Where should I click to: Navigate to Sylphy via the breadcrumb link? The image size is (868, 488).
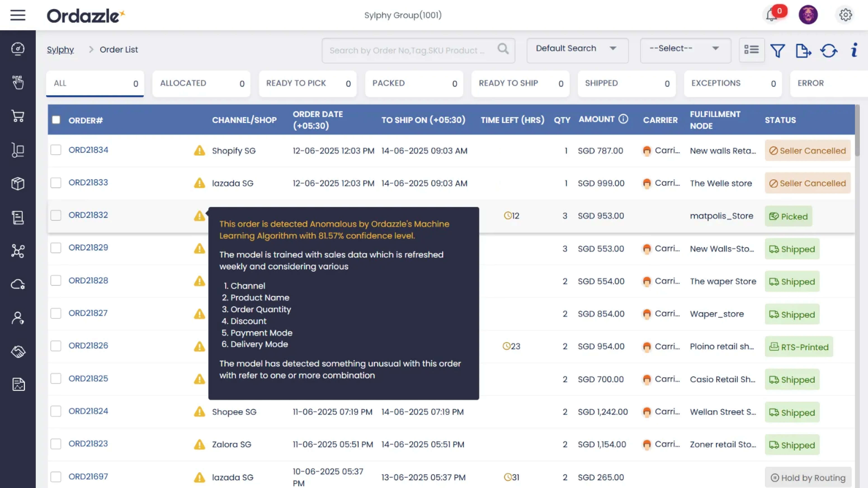point(61,49)
